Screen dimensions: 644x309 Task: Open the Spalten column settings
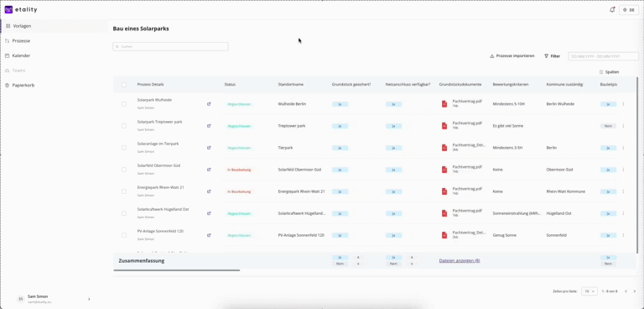tap(610, 72)
